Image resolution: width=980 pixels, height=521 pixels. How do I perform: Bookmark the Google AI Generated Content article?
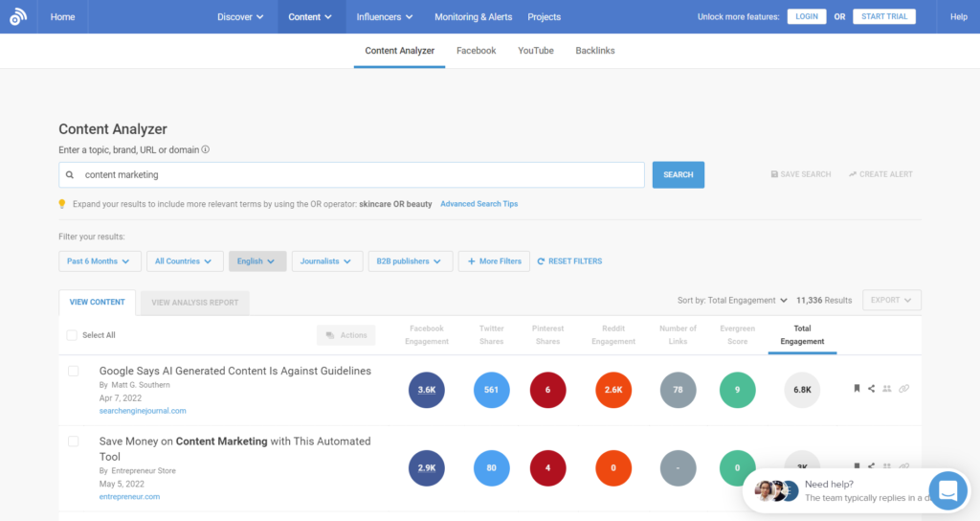(857, 389)
